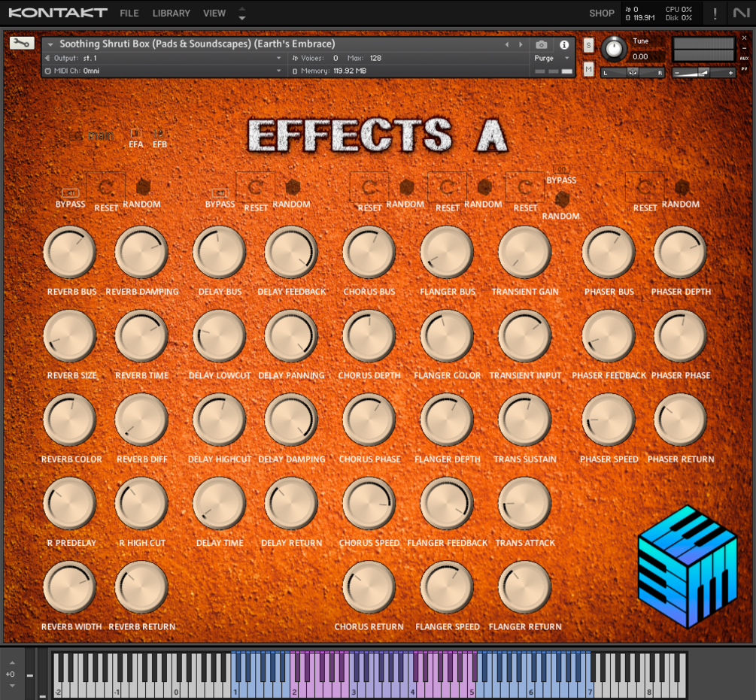Click the delay section Reset icon

click(x=256, y=187)
